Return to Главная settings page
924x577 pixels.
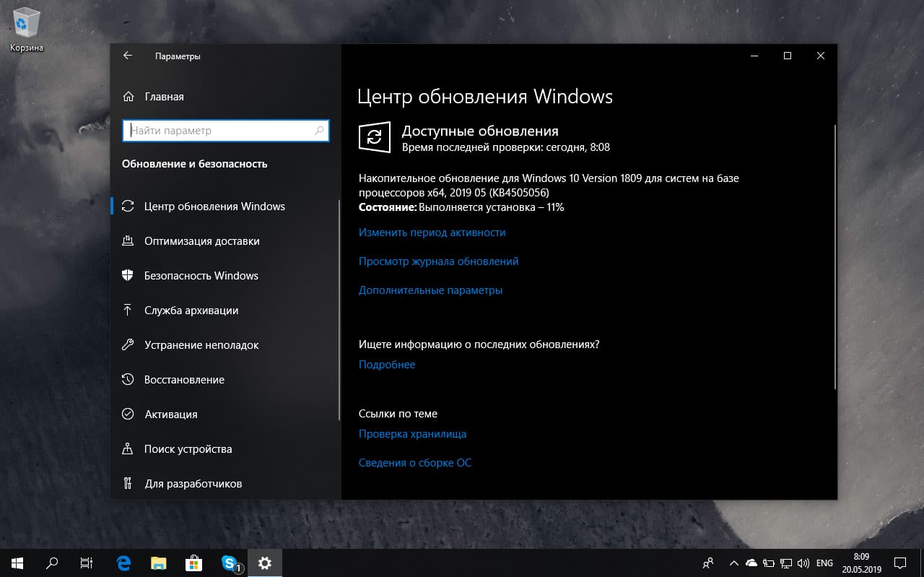[166, 96]
